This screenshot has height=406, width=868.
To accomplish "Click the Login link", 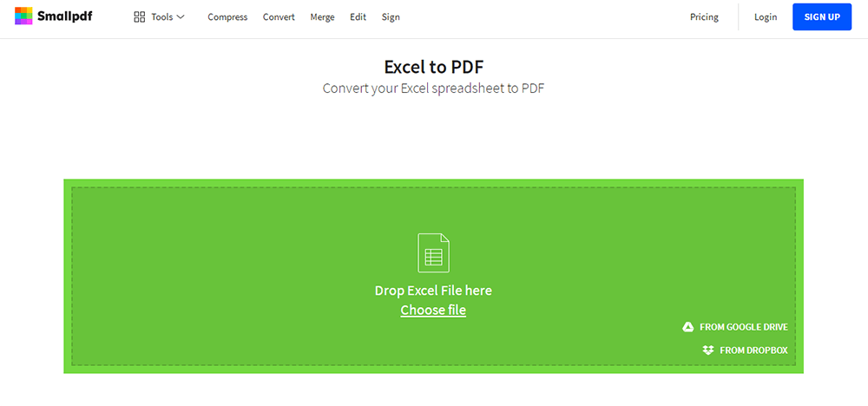I will tap(766, 17).
